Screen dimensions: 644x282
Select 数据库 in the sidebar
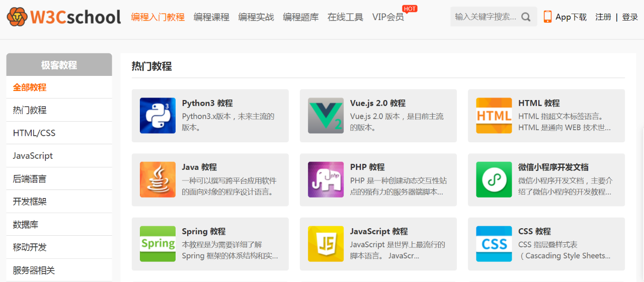coord(59,225)
